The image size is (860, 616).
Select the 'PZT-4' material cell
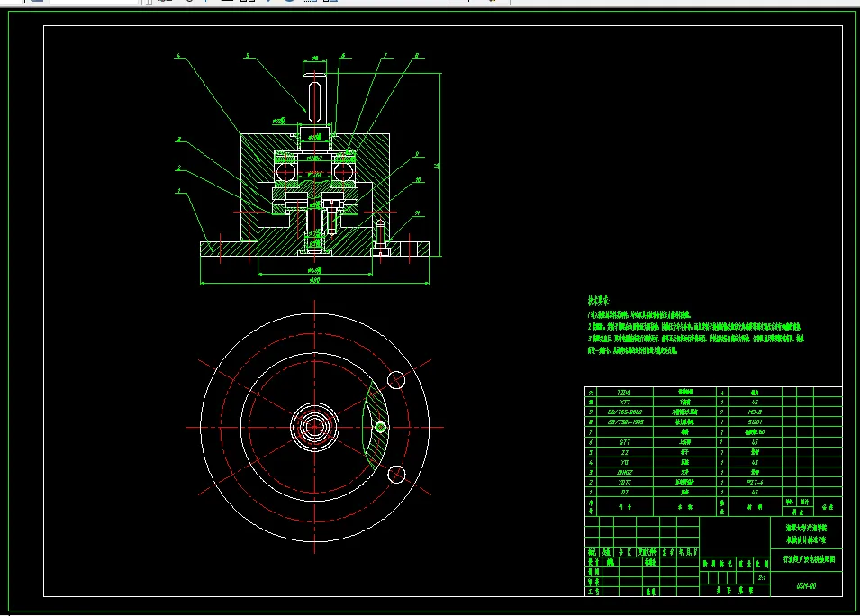point(755,483)
